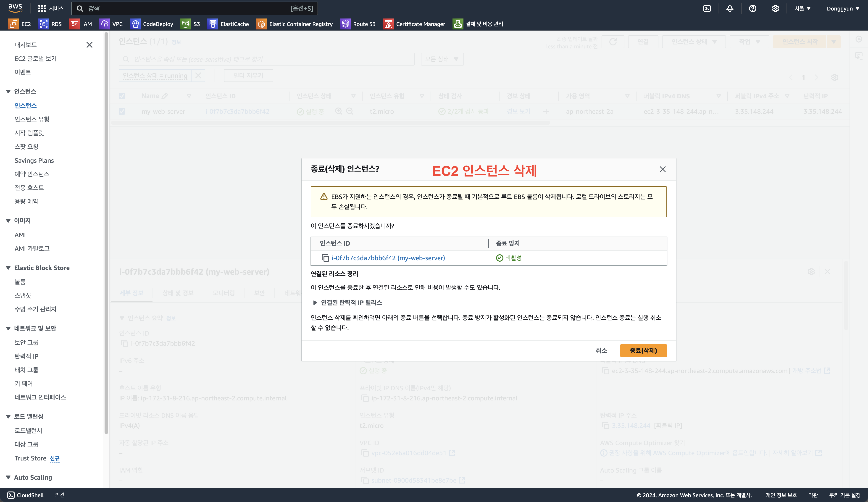Open the Donggyun account menu
Screen dimensions: 868x502
coord(842,9)
